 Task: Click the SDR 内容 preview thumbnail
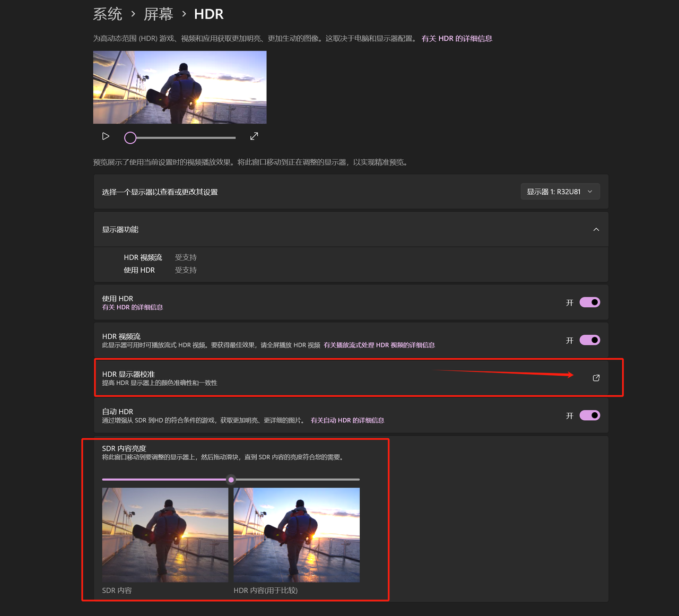coord(164,535)
